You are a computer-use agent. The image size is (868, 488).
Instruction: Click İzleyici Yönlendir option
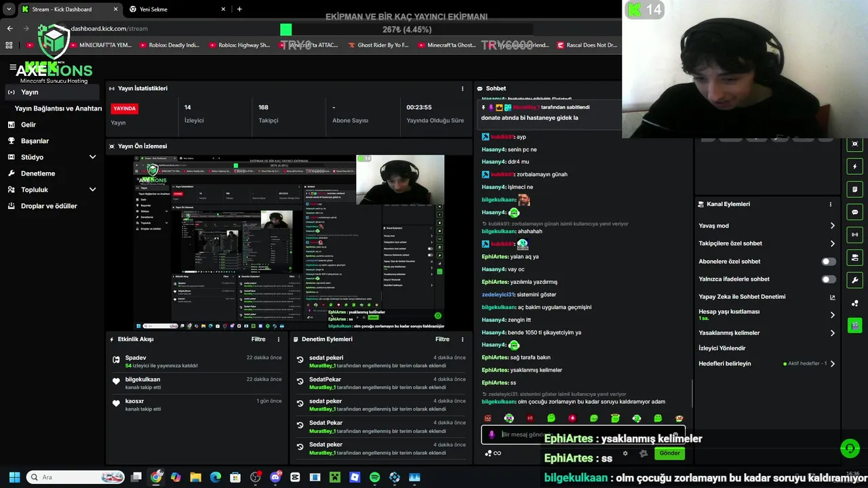point(722,348)
